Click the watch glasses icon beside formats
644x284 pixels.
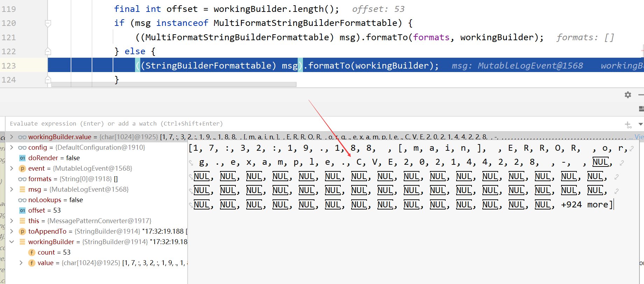(x=22, y=179)
